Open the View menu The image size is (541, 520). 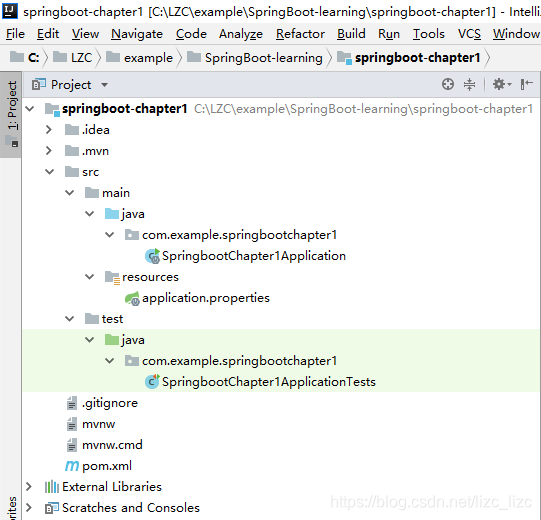(85, 34)
